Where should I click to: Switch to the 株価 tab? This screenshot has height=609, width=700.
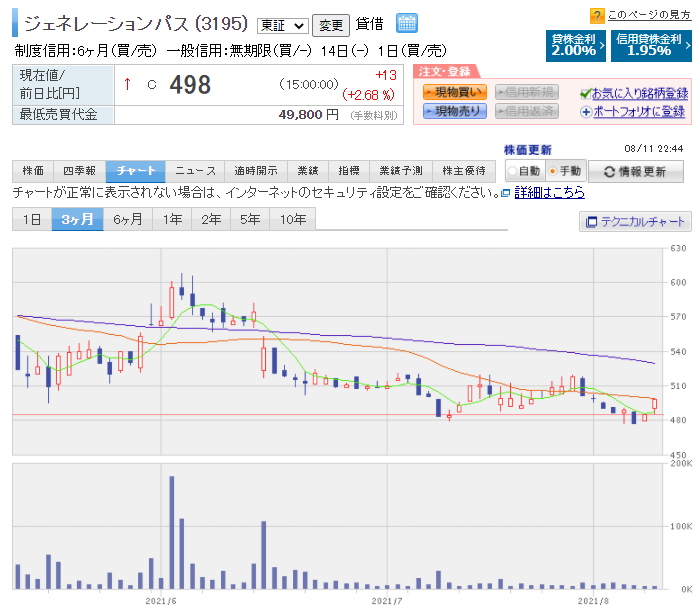click(x=33, y=171)
